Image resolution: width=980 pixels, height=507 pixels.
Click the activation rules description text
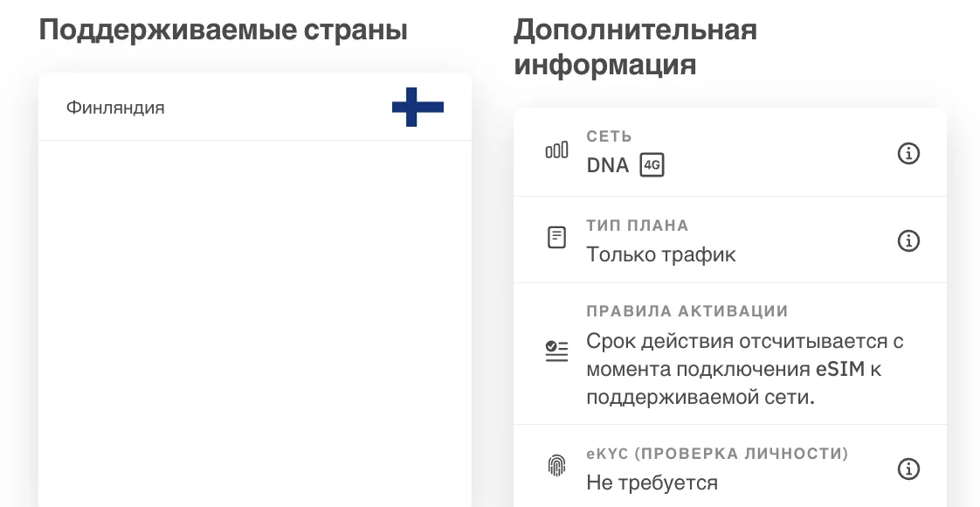point(745,369)
